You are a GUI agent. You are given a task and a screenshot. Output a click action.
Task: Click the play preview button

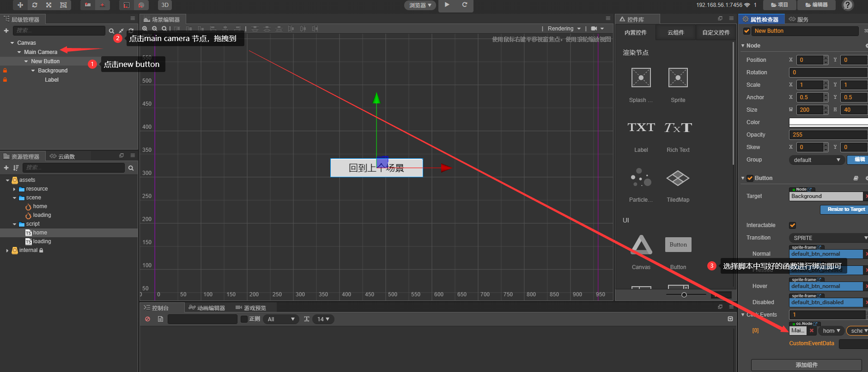(x=447, y=5)
